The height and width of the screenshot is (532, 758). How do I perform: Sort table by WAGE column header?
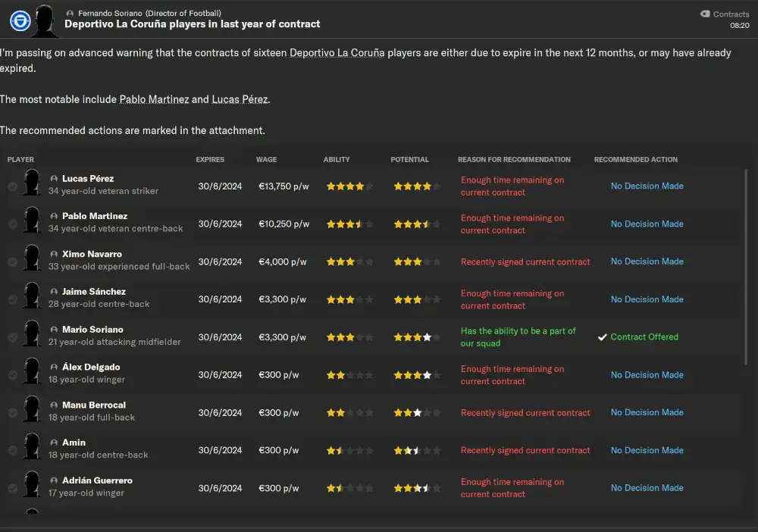click(x=266, y=159)
